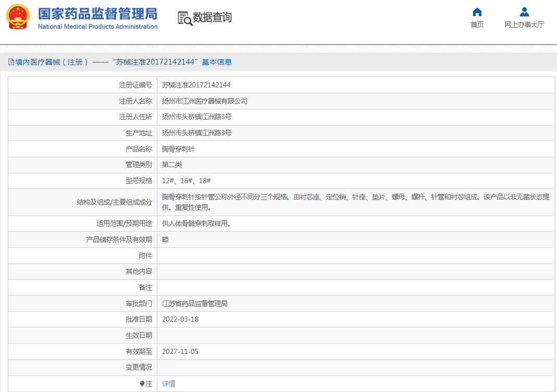Image resolution: width=557 pixels, height=392 pixels.
Task: Select management class 第二类
Action: [x=172, y=165]
